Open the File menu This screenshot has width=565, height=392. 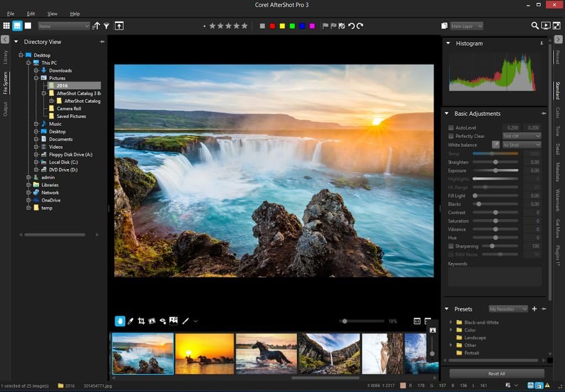coord(10,13)
